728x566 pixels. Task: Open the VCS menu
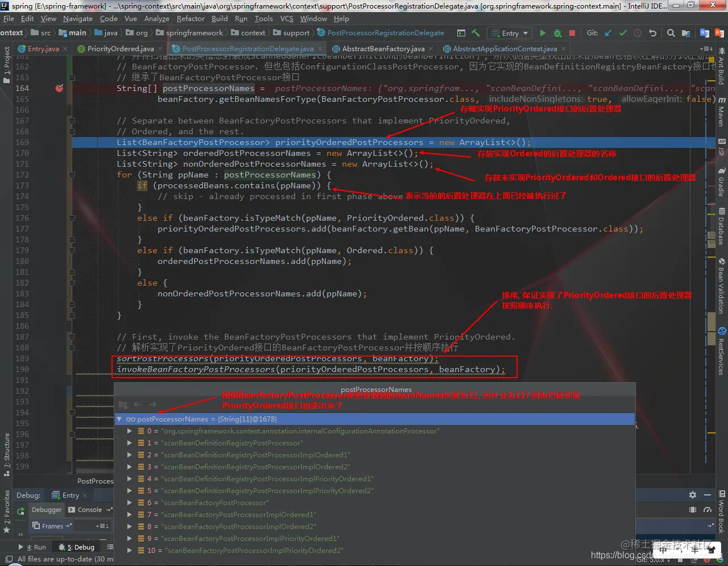[x=287, y=19]
